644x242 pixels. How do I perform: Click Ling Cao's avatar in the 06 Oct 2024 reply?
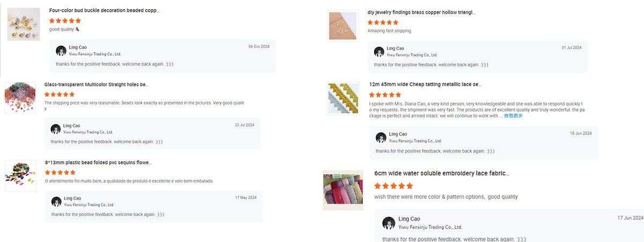61,51
